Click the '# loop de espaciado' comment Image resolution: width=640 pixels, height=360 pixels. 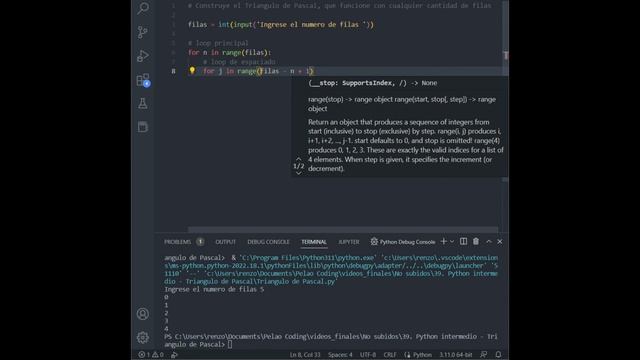pyautogui.click(x=239, y=62)
